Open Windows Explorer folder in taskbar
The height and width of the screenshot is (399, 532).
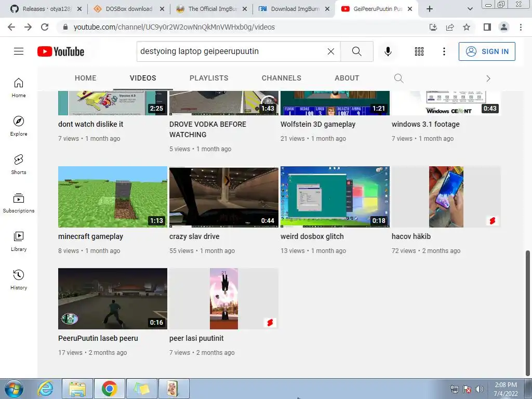(77, 389)
